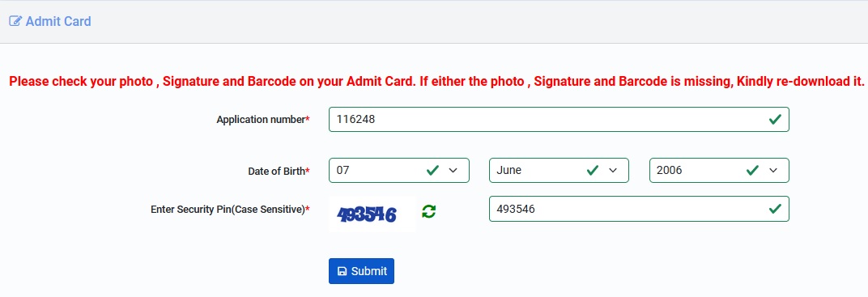Click the checkmark in the June month dropdown

[593, 170]
